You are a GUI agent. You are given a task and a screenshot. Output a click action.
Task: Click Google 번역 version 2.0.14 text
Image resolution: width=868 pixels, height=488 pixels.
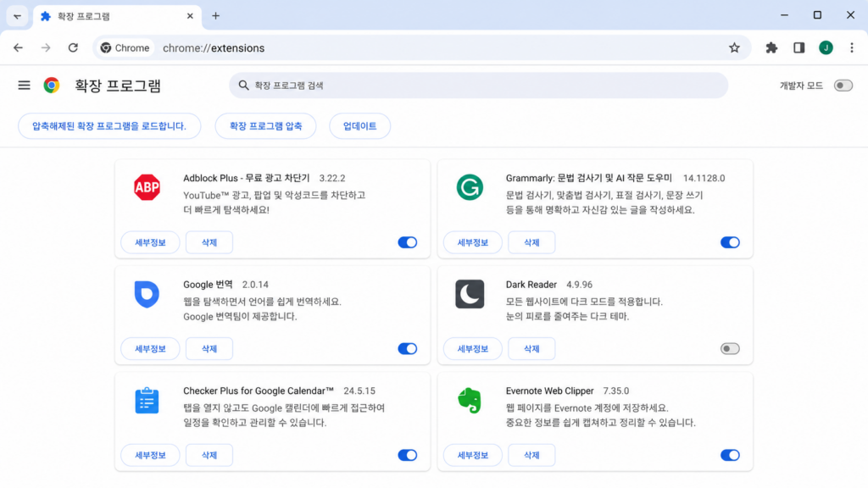(255, 285)
